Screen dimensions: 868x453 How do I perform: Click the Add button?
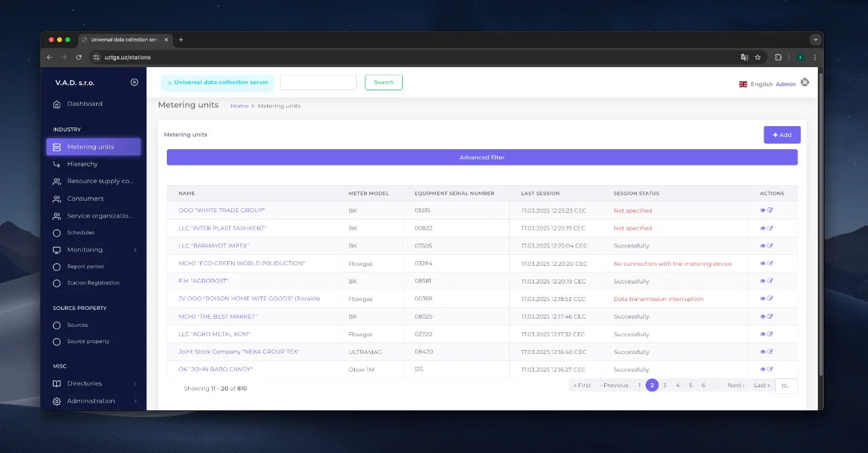(782, 135)
